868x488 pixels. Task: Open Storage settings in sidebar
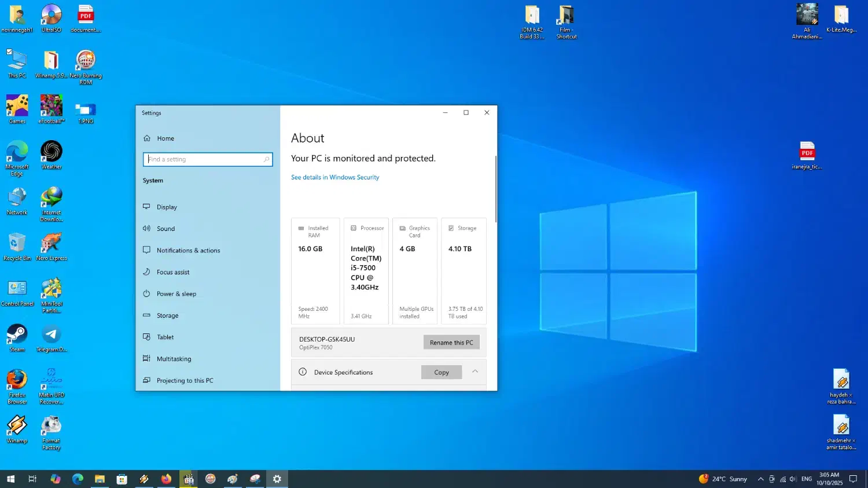[167, 316]
